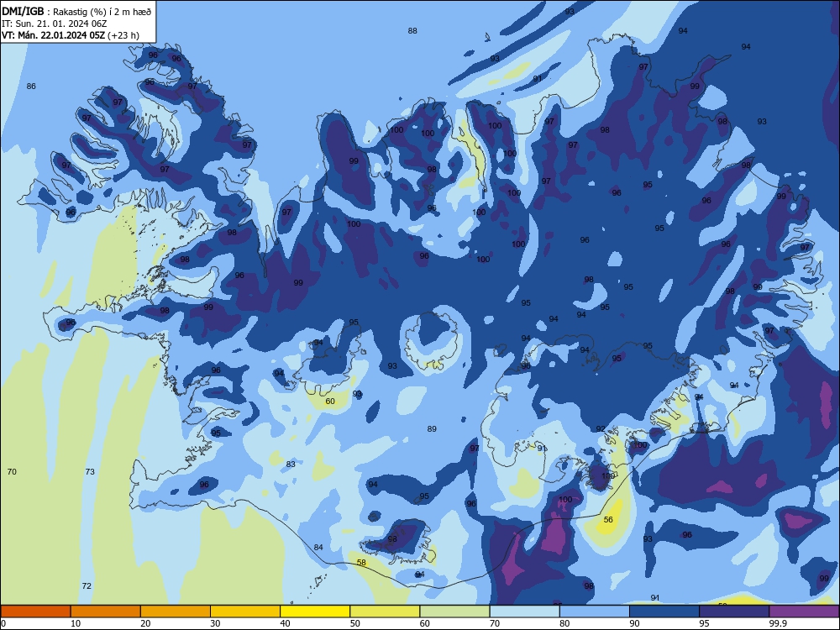The image size is (840, 630).
Task: Pick the pale yellow 50–60 legend swatch
Action: [385, 612]
